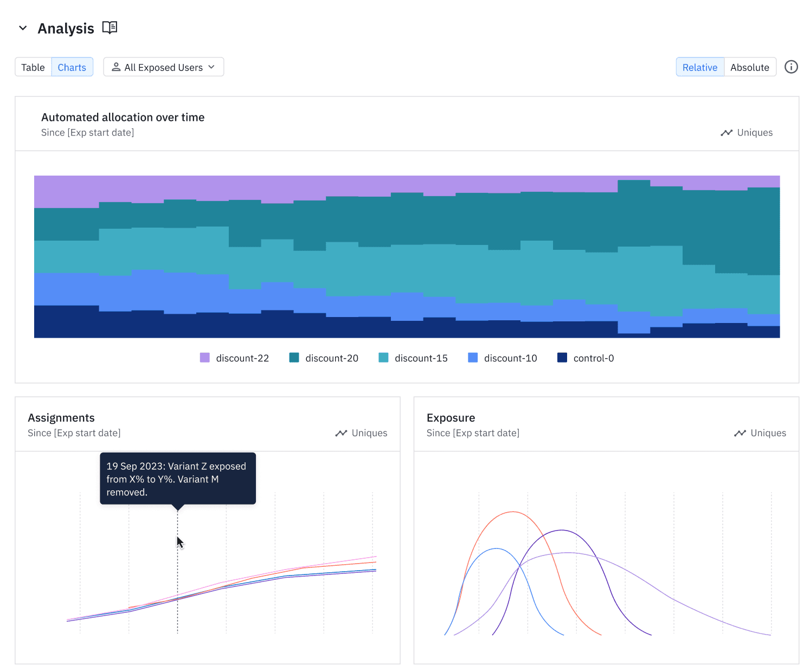The width and height of the screenshot is (810, 672).
Task: Click Uniques trend icon in Exposure panel
Action: [740, 433]
